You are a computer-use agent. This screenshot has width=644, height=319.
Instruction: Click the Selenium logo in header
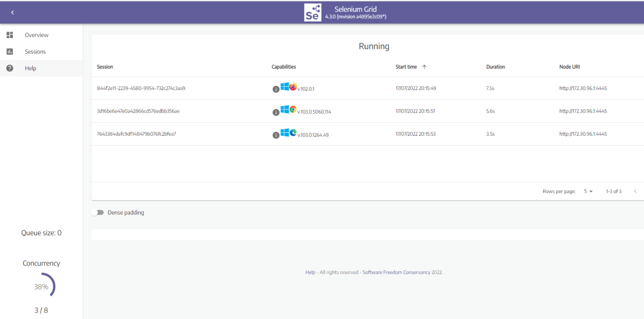[312, 12]
